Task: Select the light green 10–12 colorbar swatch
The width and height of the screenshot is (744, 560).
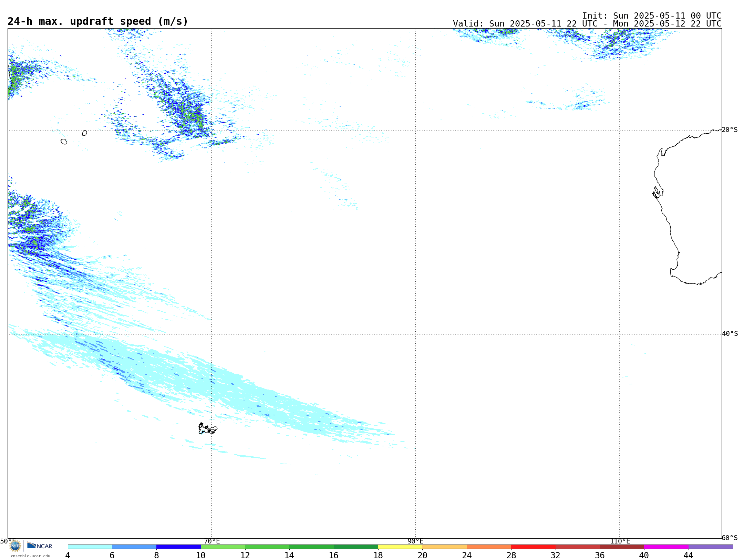Action: tap(223, 547)
